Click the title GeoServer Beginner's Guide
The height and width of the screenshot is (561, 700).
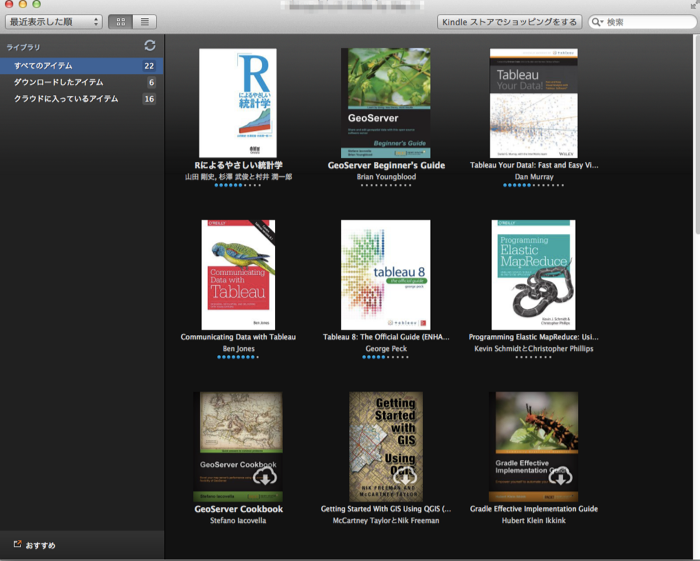(x=386, y=165)
